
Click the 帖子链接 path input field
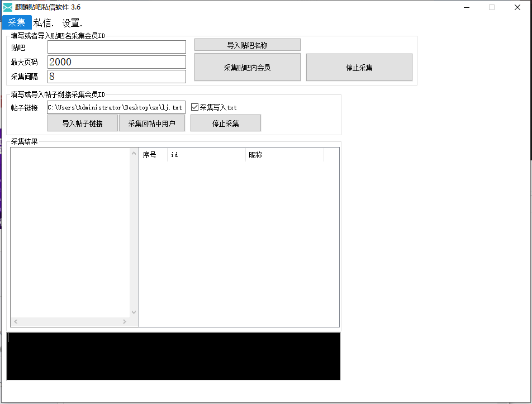(x=116, y=107)
